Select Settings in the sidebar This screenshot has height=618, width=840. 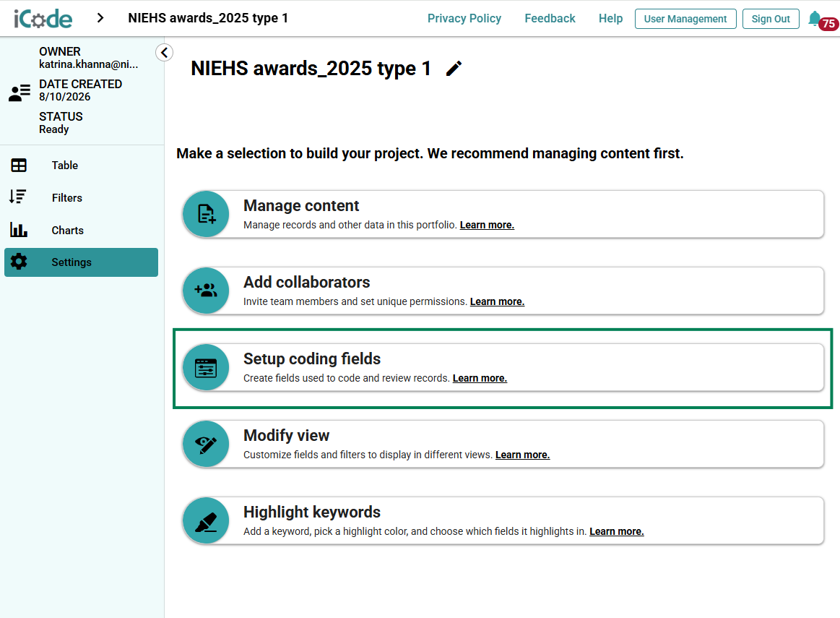(x=82, y=262)
